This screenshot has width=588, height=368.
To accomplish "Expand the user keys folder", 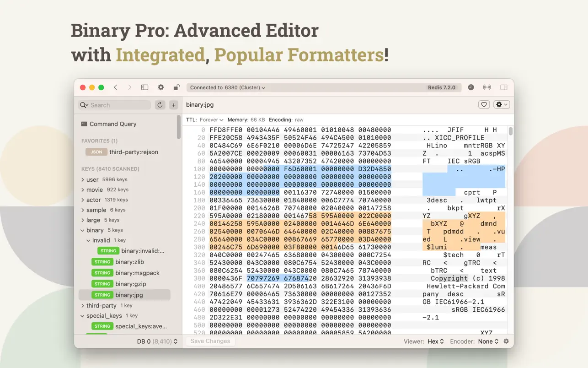I will pyautogui.click(x=83, y=179).
